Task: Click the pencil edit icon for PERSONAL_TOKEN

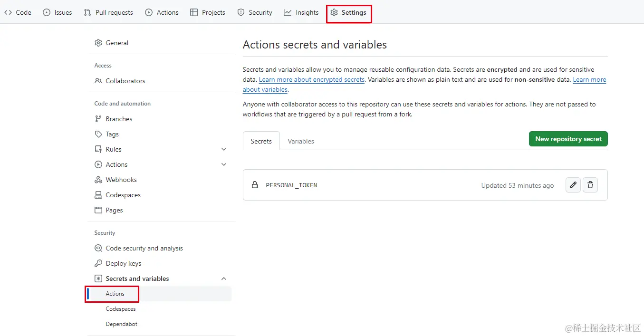Action: click(573, 185)
